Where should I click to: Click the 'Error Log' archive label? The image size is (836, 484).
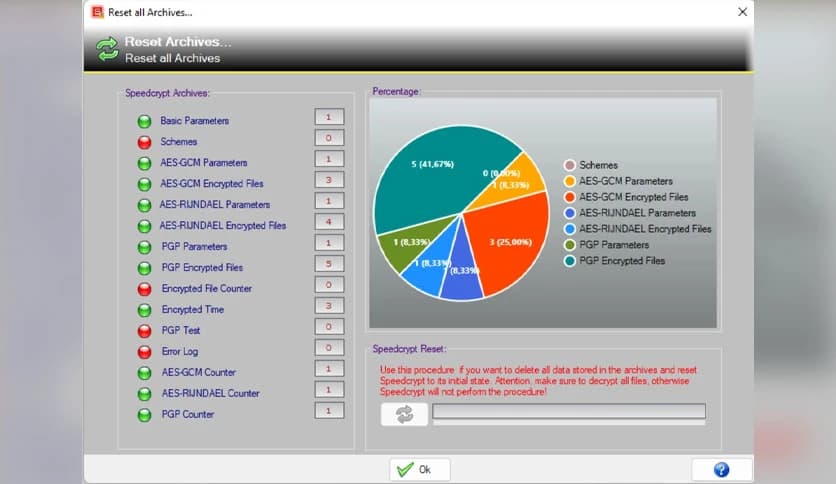pos(180,351)
